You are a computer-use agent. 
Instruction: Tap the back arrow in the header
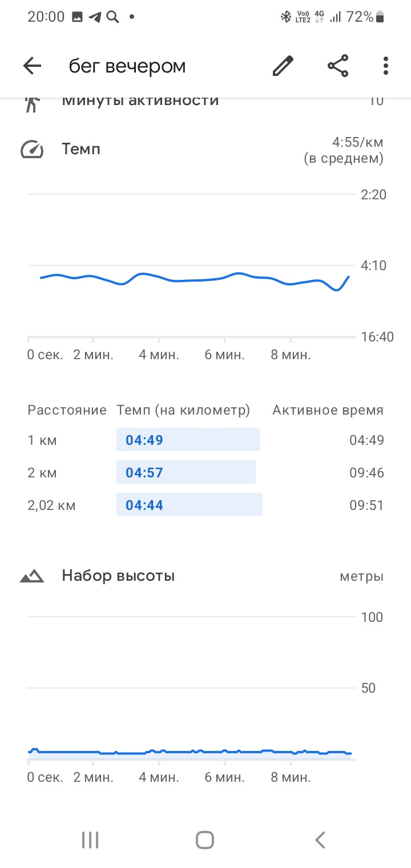point(33,66)
